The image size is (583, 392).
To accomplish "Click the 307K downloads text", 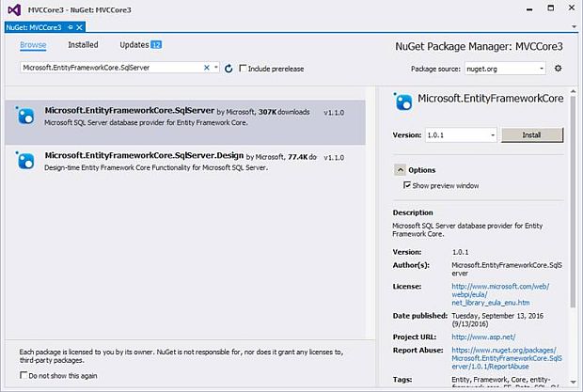I will click(284, 112).
